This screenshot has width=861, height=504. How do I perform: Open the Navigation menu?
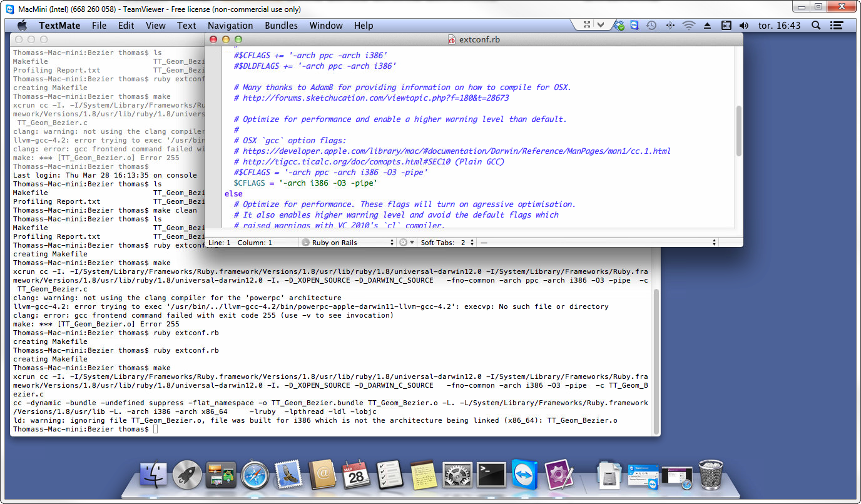click(x=230, y=26)
